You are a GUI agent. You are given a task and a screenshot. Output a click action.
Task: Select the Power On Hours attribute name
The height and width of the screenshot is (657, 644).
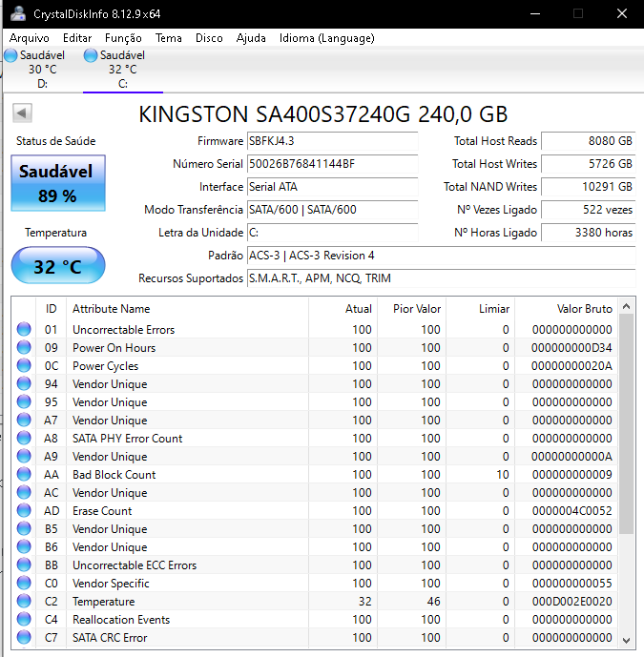(114, 348)
